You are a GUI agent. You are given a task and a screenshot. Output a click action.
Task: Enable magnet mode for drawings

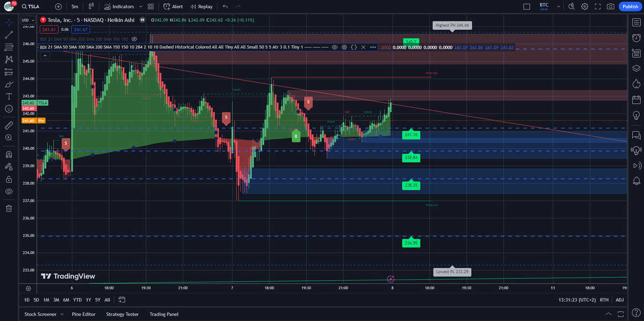pyautogui.click(x=9, y=155)
